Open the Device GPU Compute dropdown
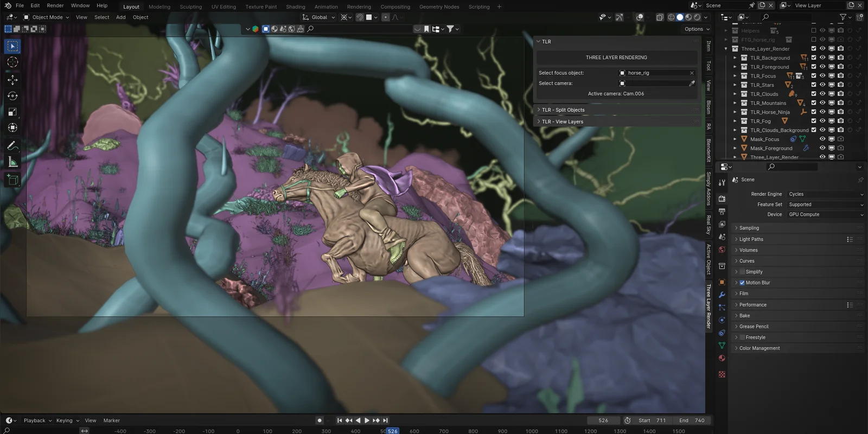 coord(825,214)
